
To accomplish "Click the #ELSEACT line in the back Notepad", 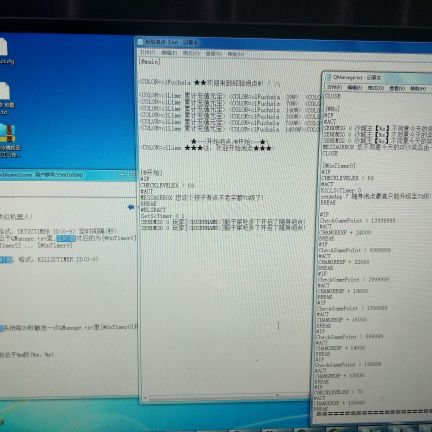I will [x=153, y=210].
